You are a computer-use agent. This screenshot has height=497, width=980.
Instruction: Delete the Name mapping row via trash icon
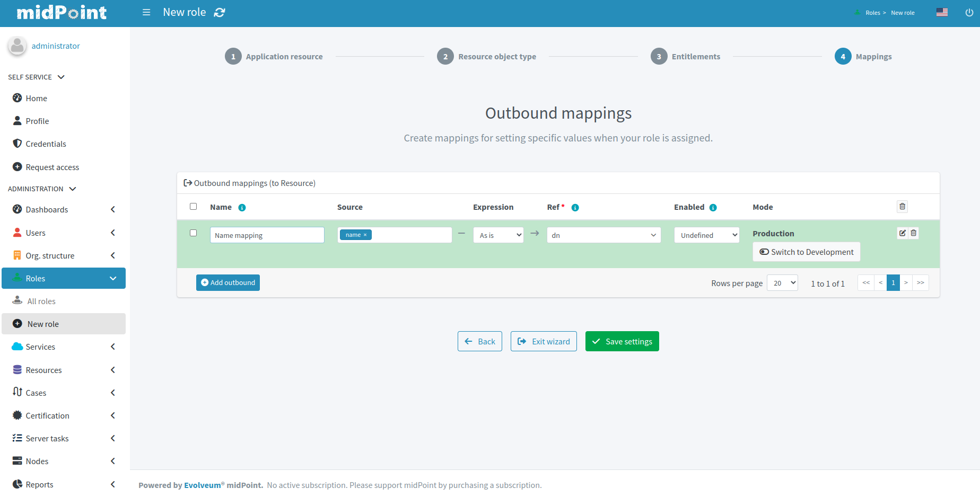click(x=914, y=233)
